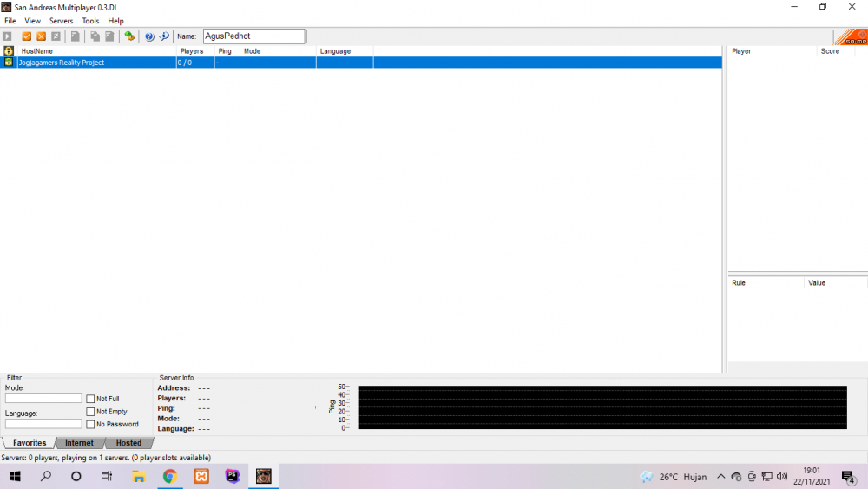The height and width of the screenshot is (489, 868).
Task: Click the Score column header
Action: [836, 51]
